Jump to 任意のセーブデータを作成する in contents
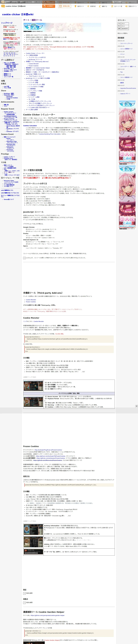The width and height of the screenshot is (138, 644). [35, 70]
